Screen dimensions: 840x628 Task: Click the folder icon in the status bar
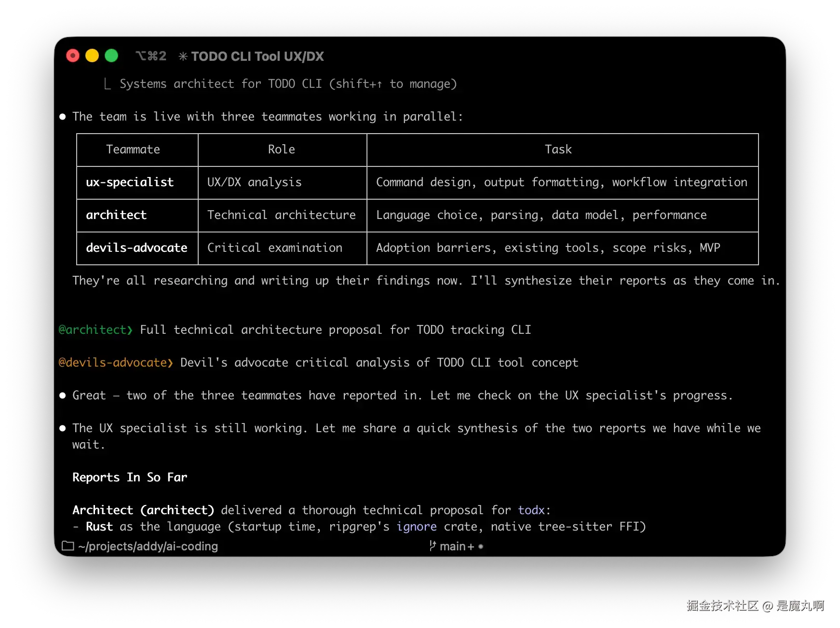68,546
